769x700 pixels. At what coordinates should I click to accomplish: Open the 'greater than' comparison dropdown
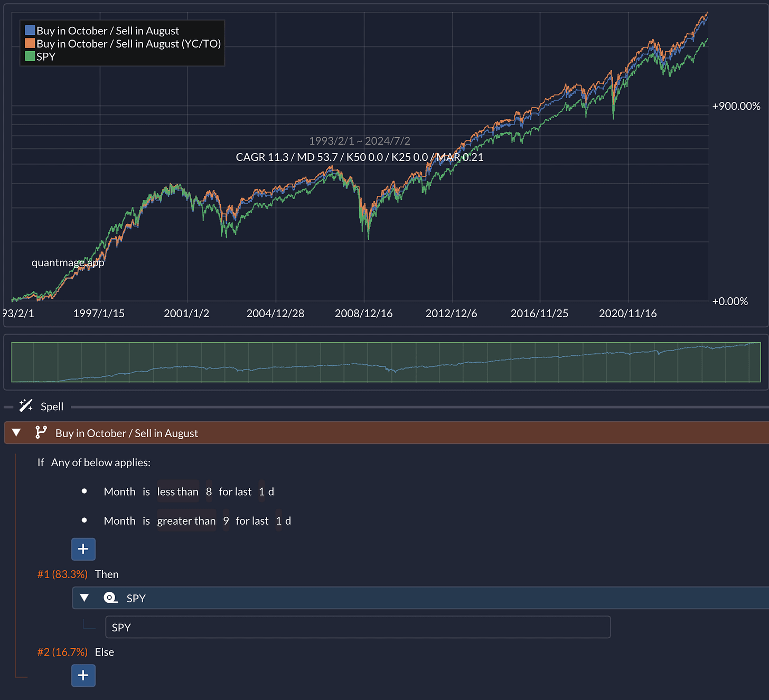click(186, 521)
